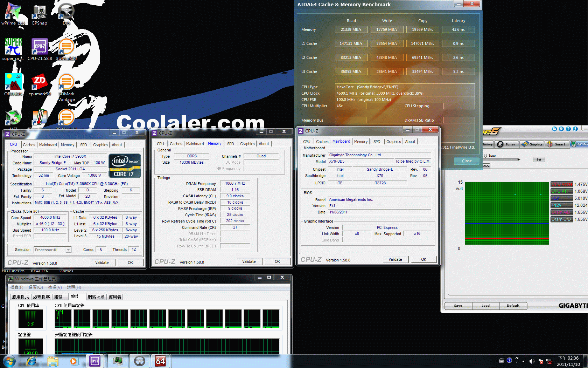The height and width of the screenshot is (368, 588).
Task: Click OK in right CPU-Z Mainboard window
Action: click(x=423, y=259)
